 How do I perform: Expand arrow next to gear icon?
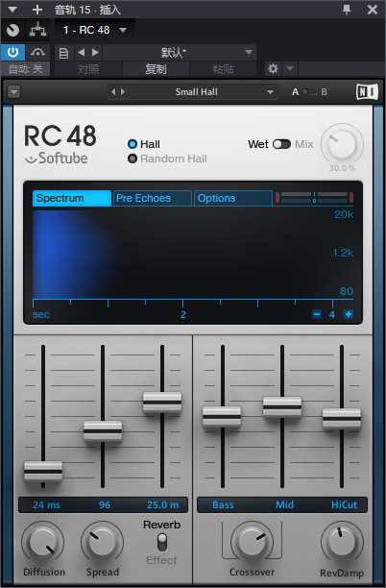pos(290,69)
